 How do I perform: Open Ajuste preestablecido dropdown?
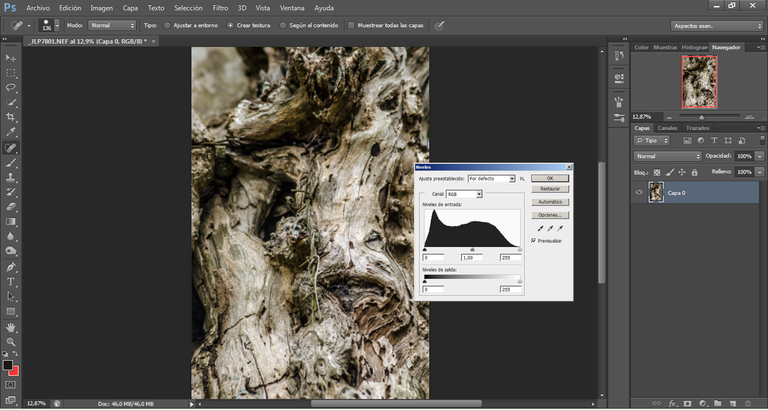(x=492, y=179)
